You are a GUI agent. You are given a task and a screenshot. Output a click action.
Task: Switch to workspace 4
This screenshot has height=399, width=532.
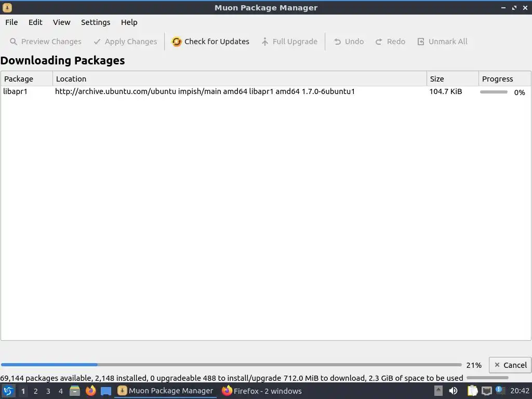[61, 391]
